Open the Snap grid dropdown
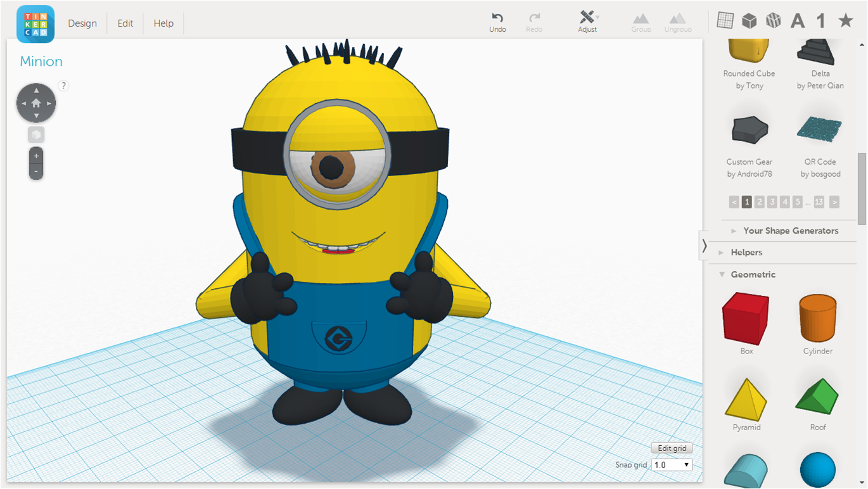The height and width of the screenshot is (489, 868). click(672, 465)
